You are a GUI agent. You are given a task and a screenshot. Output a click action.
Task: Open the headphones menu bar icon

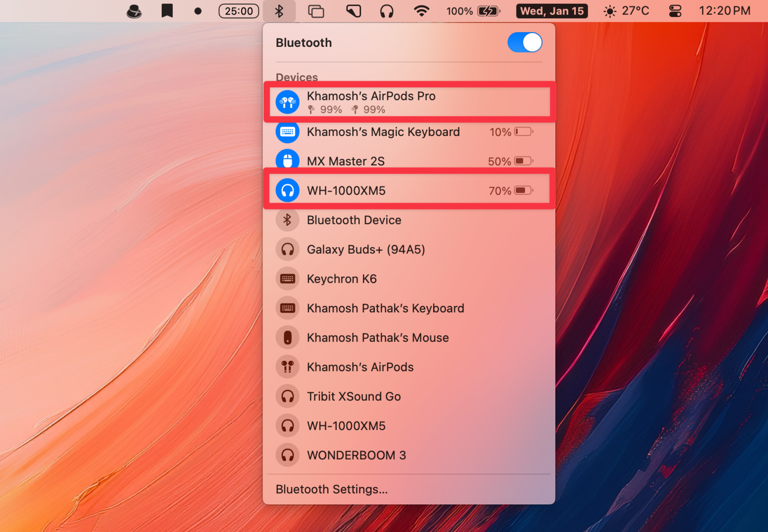click(387, 11)
